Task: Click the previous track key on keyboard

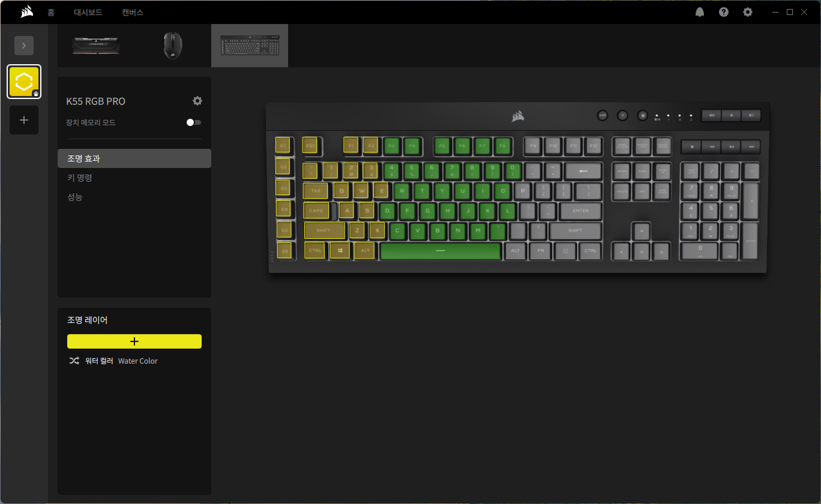Action: (711, 146)
